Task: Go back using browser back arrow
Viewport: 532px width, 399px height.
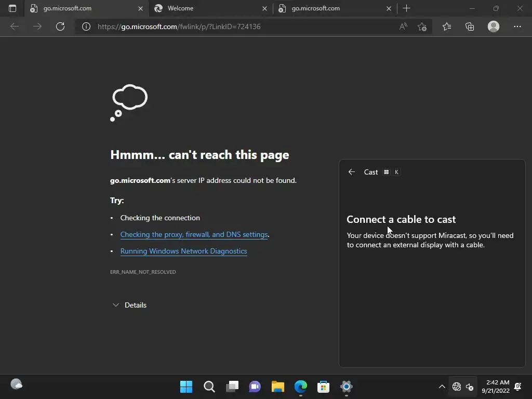Action: point(15,26)
